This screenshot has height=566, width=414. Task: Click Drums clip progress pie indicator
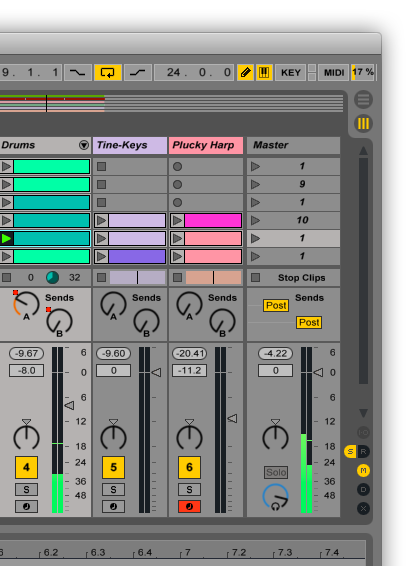click(x=53, y=277)
